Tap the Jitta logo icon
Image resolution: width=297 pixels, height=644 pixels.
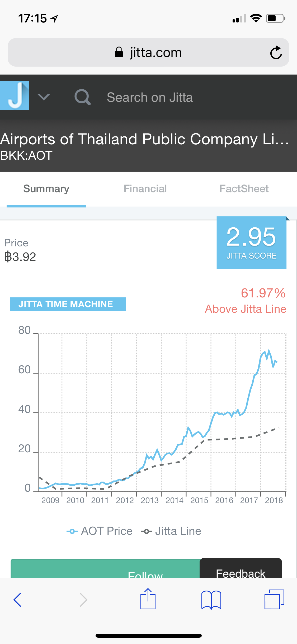click(15, 96)
